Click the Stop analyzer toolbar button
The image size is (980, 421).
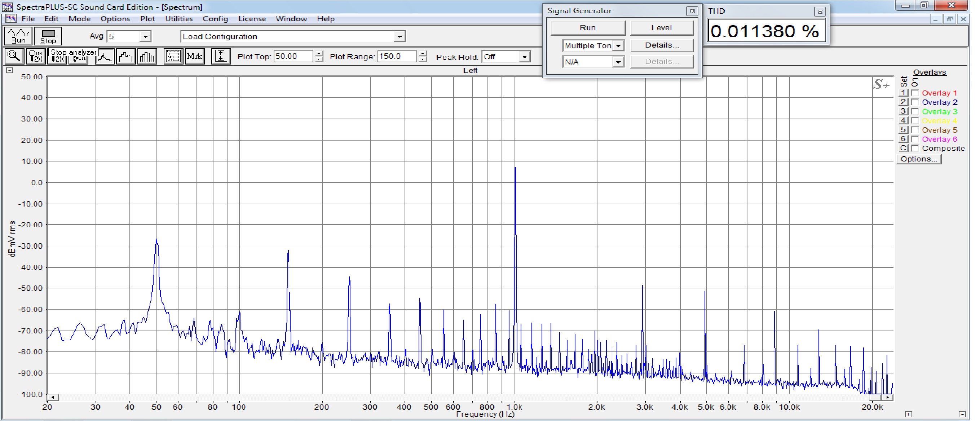[x=48, y=36]
